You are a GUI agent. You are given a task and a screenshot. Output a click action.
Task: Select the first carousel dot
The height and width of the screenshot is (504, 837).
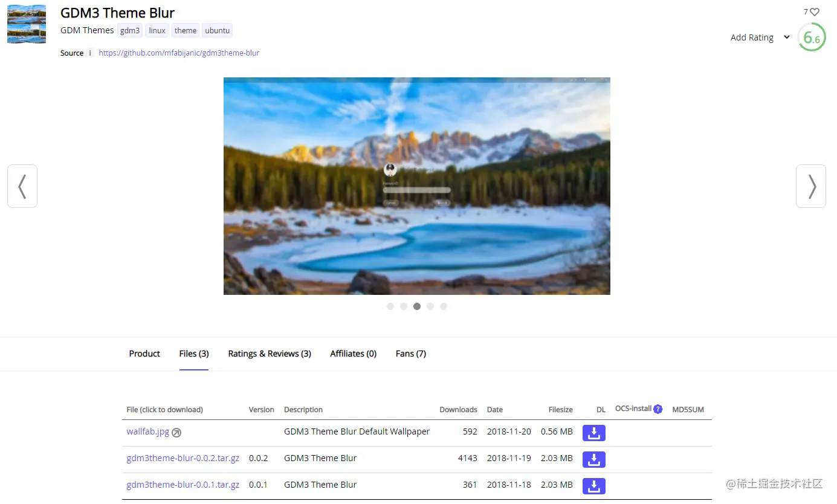(390, 306)
